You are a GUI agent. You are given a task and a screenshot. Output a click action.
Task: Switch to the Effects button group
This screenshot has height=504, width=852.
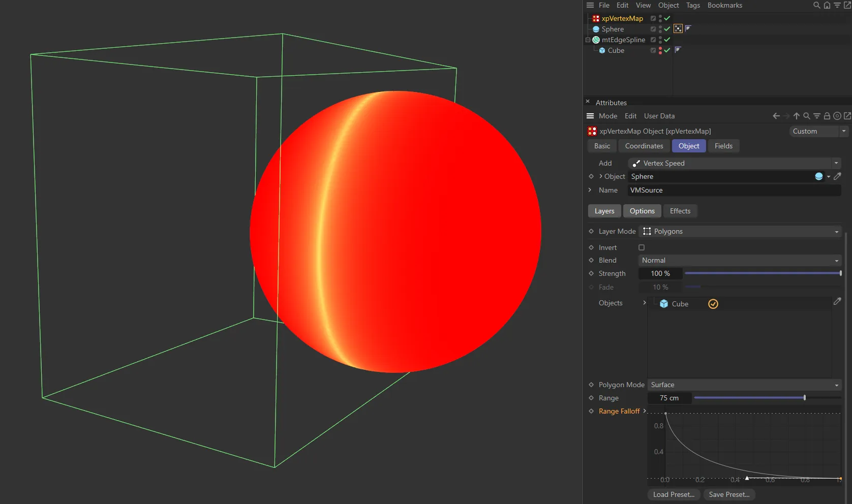[680, 211]
